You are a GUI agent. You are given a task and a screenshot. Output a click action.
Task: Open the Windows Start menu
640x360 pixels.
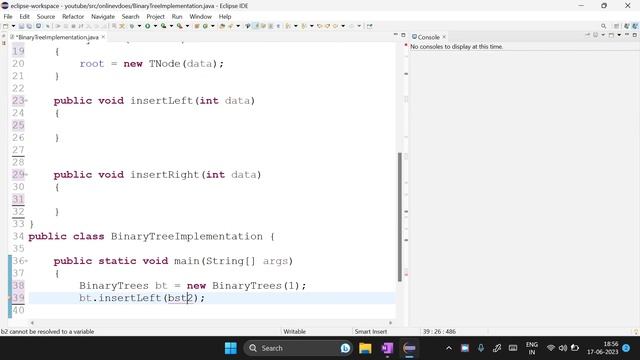tap(231, 348)
